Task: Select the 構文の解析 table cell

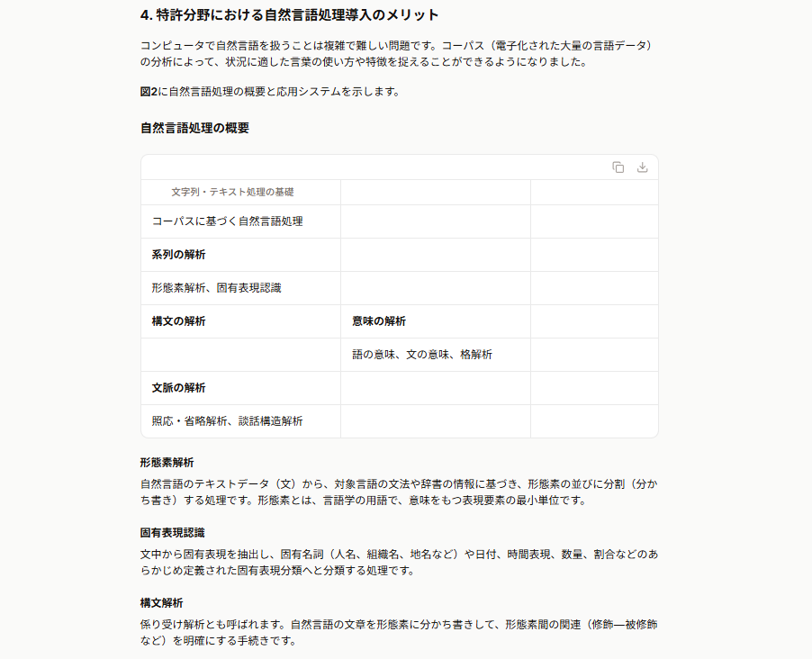Action: 240,321
